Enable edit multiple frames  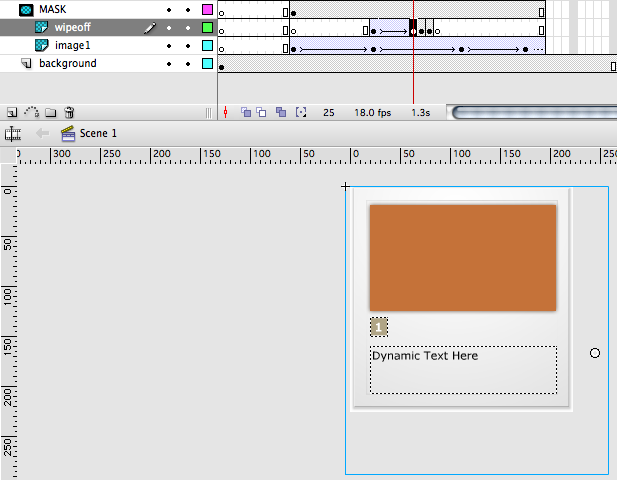(281, 113)
